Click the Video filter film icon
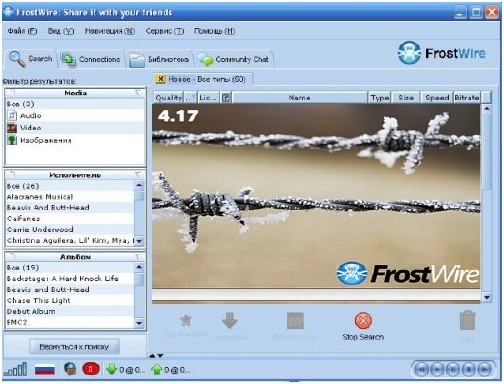Image resolution: width=504 pixels, height=384 pixels. pyautogui.click(x=12, y=128)
